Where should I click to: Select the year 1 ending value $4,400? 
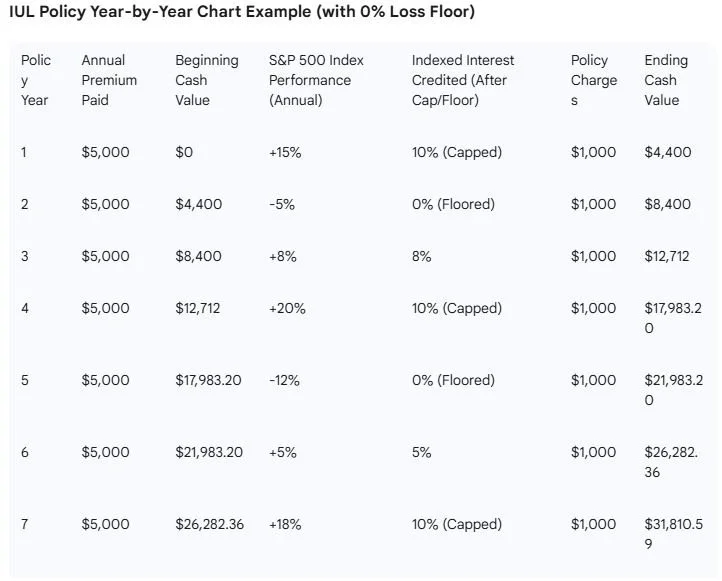[668, 152]
